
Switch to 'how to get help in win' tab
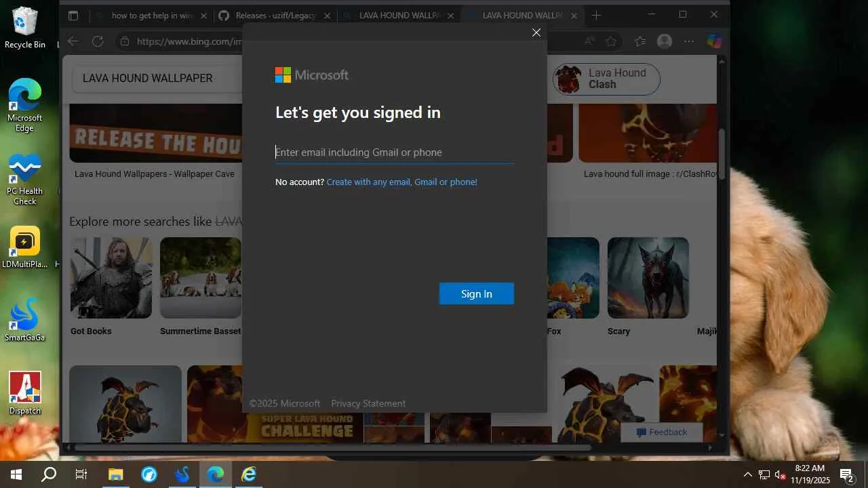(153, 15)
